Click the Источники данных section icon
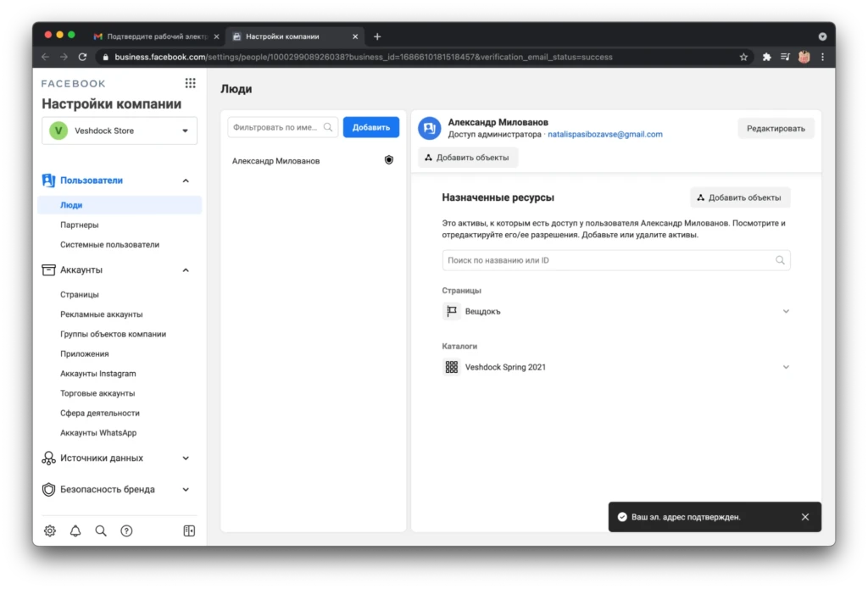 pos(48,458)
